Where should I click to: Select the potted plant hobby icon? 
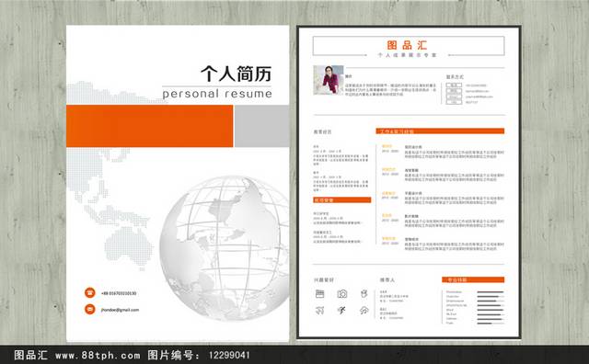(x=364, y=294)
